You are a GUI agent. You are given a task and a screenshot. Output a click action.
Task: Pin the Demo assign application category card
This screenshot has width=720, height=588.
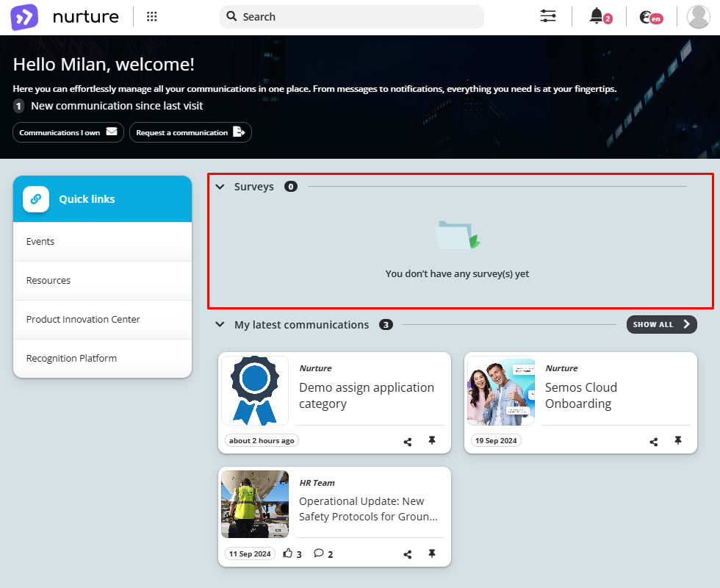pyautogui.click(x=432, y=440)
